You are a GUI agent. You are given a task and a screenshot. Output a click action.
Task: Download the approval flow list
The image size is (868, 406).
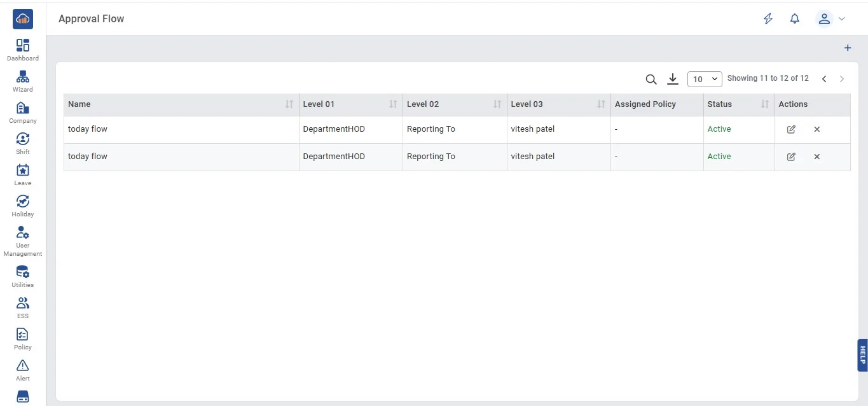[673, 79]
